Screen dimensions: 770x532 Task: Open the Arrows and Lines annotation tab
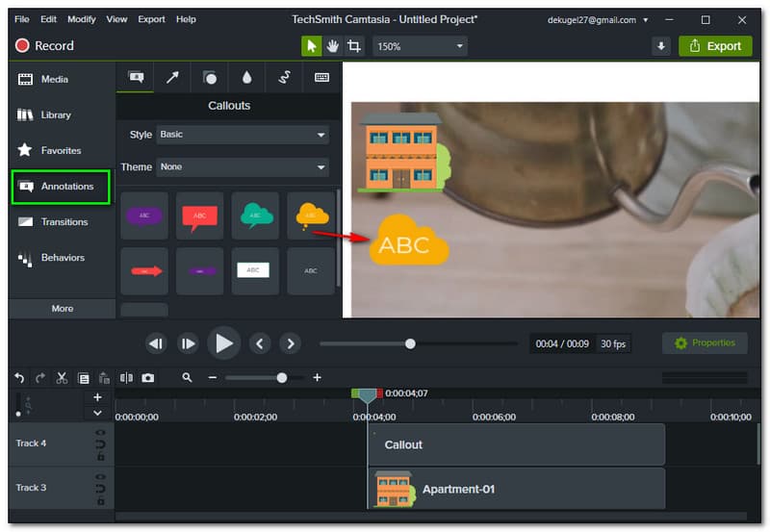click(x=172, y=78)
